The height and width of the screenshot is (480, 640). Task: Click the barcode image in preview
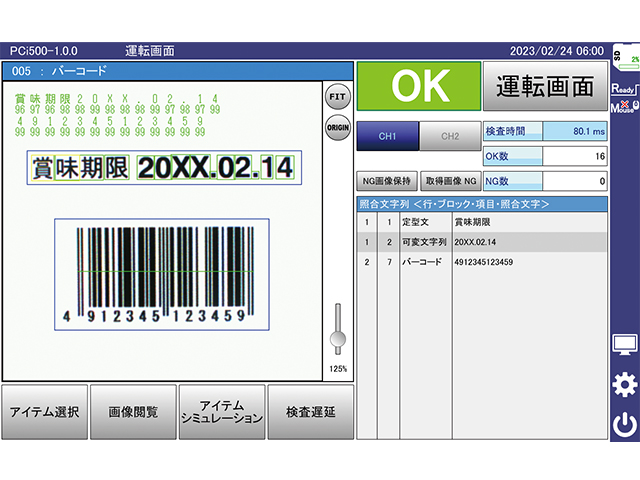[162, 274]
